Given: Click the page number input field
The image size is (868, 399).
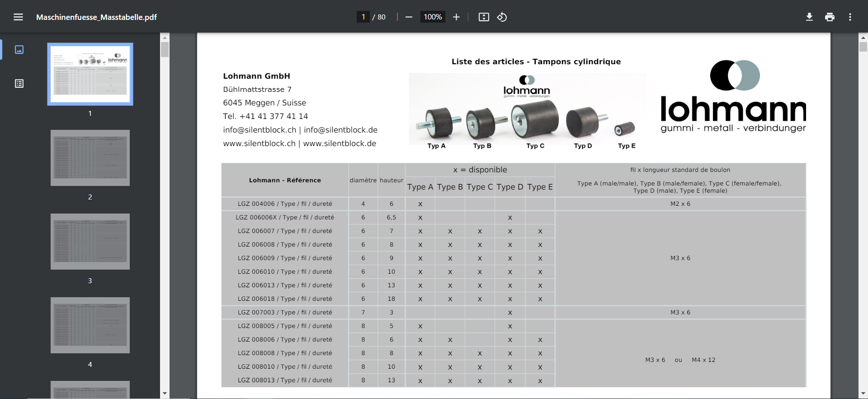Looking at the screenshot, I should click(363, 17).
